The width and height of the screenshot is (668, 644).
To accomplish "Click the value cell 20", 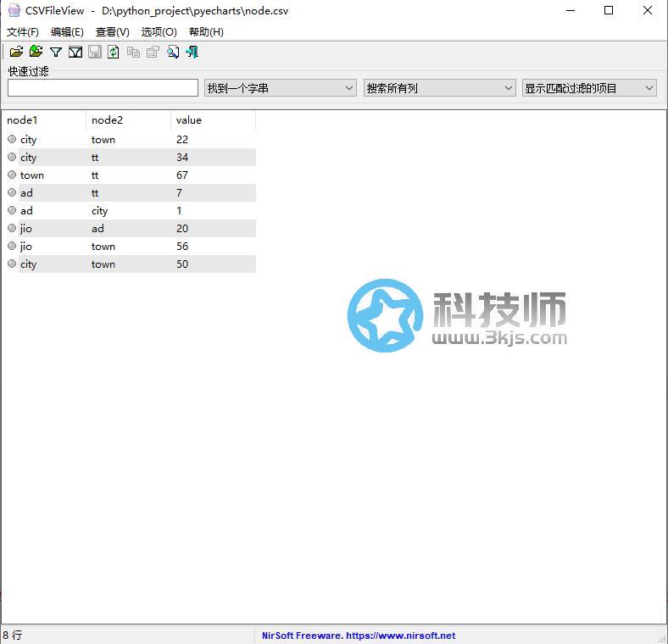I will (x=182, y=228).
